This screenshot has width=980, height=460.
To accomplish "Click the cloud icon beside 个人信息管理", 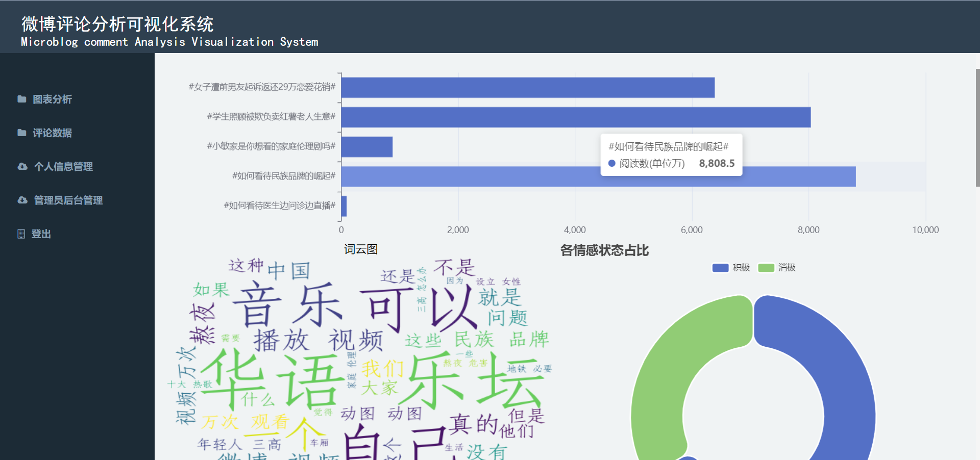I will 22,166.
